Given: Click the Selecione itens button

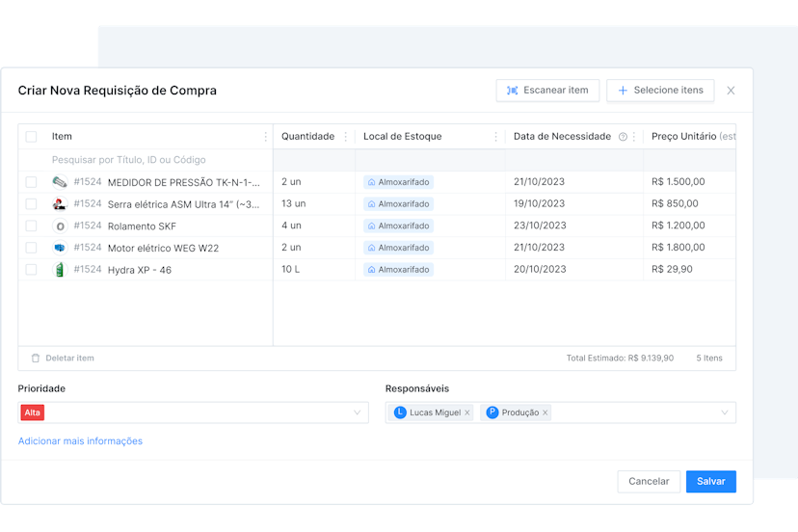Looking at the screenshot, I should pos(660,91).
